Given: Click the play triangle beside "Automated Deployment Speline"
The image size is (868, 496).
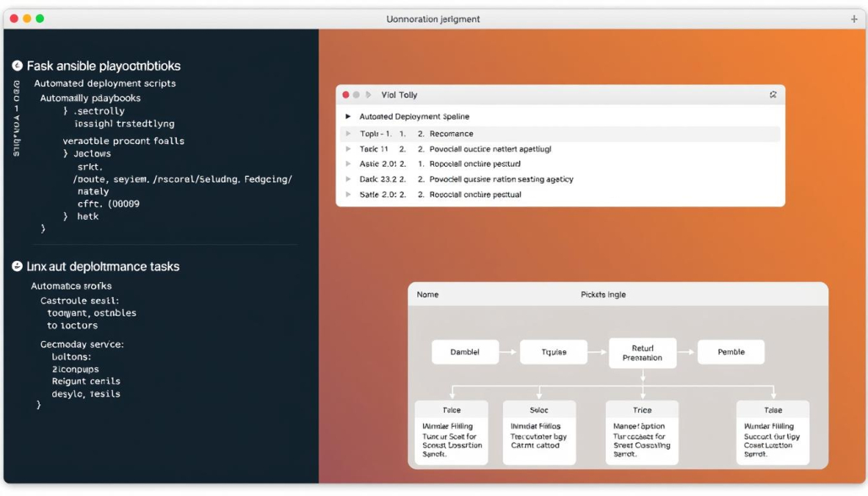Looking at the screenshot, I should (348, 116).
